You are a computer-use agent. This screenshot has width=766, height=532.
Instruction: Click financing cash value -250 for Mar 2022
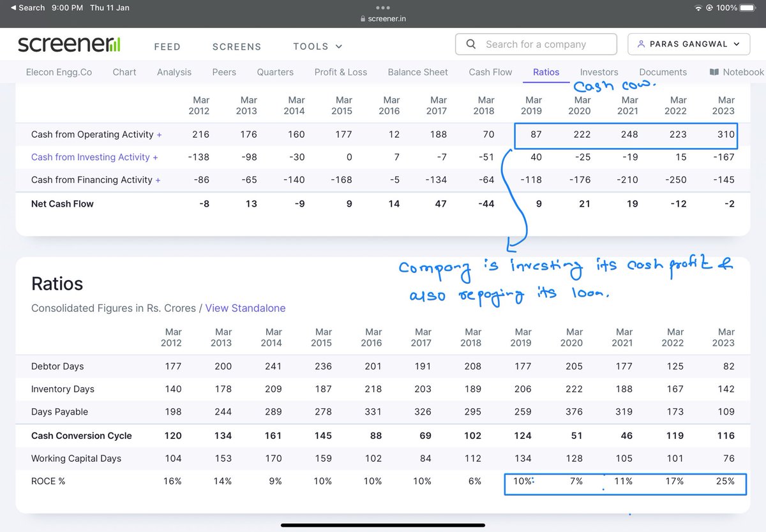tap(675, 180)
